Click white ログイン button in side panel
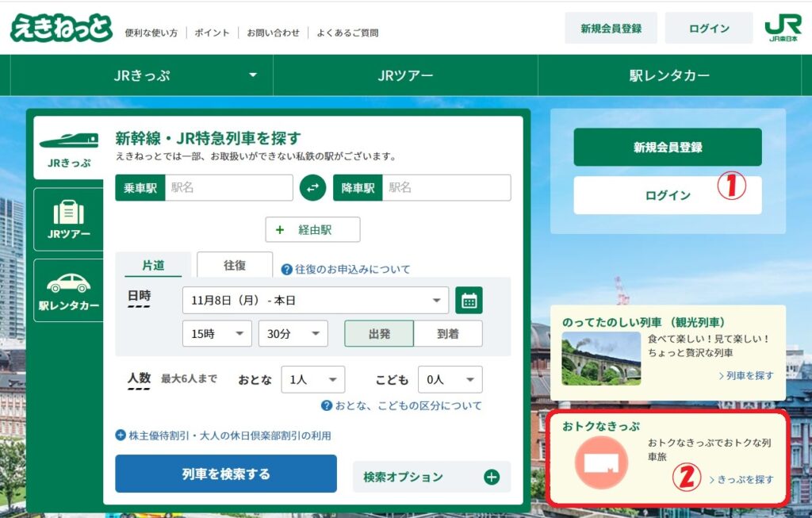The width and height of the screenshot is (812, 518). 668,195
